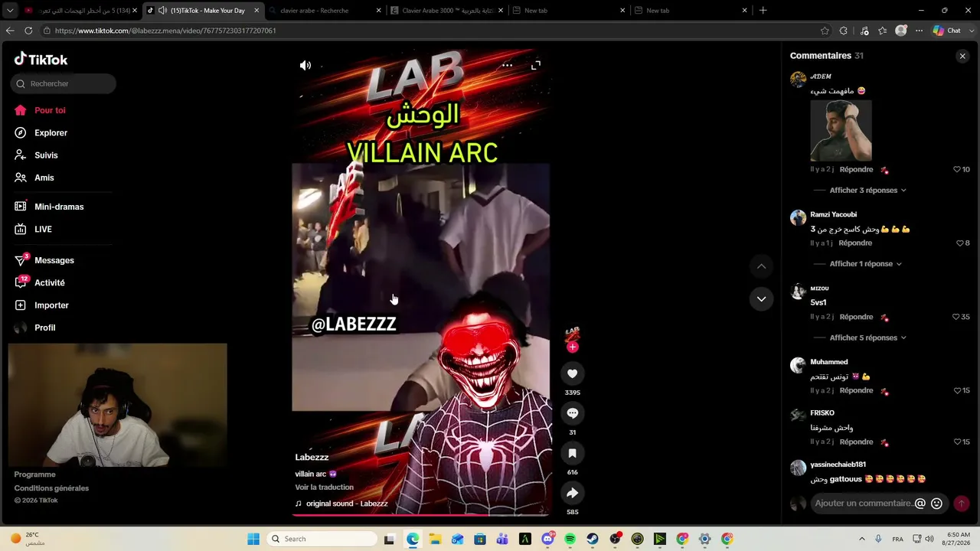Reply to ADEM's comment via Répondre
This screenshot has width=980, height=551.
[856, 170]
